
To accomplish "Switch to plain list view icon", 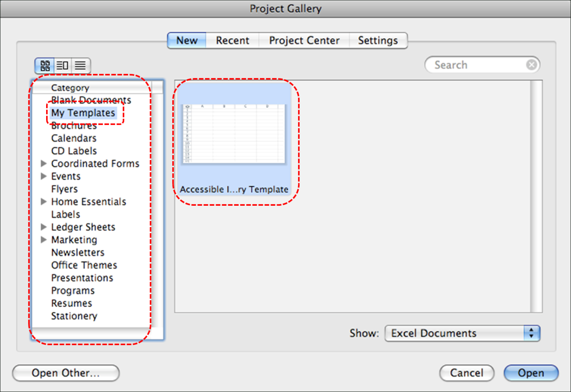I will (80, 65).
